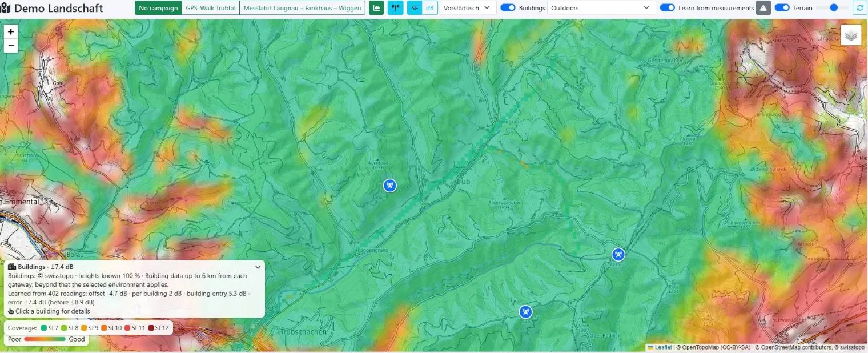868x353 pixels.
Task: Click the Trubschachen label on map
Action: 304,331
